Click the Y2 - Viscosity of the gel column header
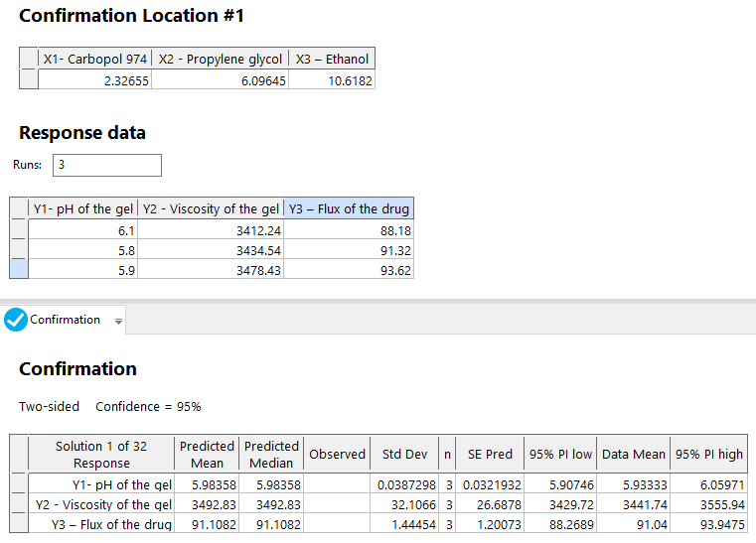Screen dimensions: 756x543 (211, 208)
